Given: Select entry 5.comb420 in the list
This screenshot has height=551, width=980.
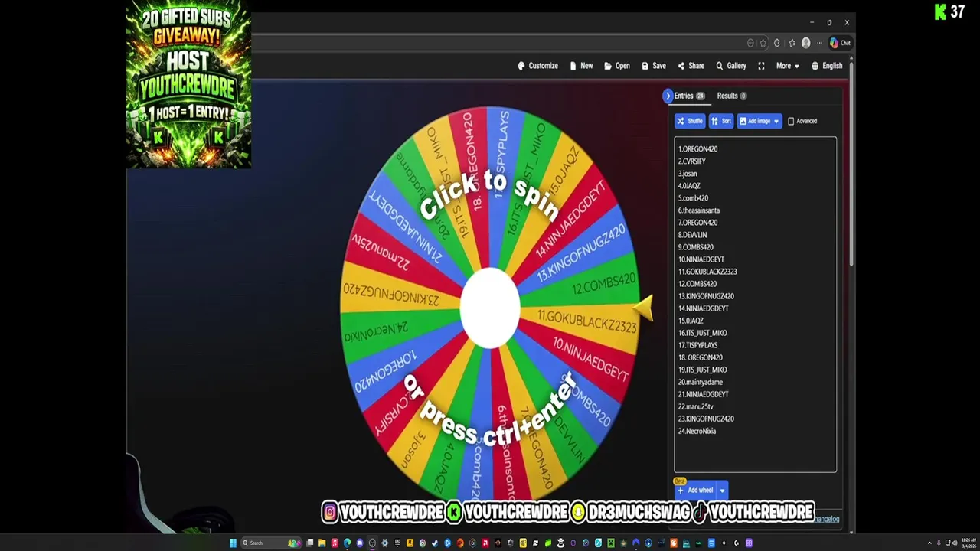Looking at the screenshot, I should (x=693, y=198).
